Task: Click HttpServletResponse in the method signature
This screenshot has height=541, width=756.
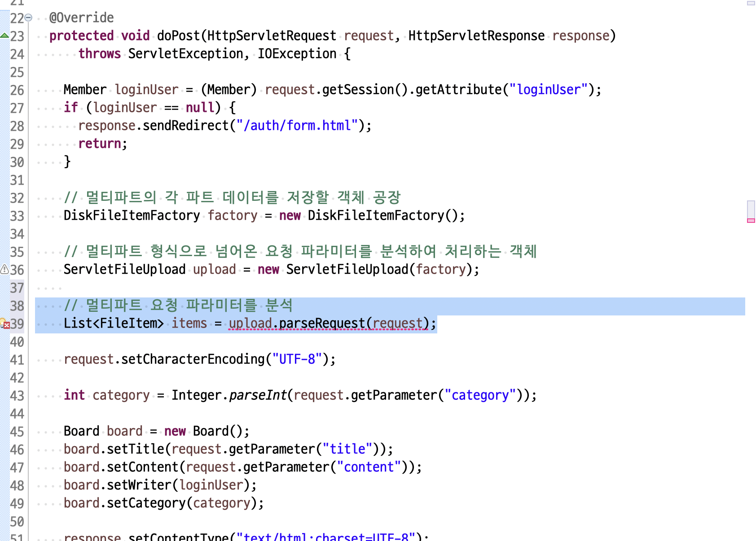Action: [x=476, y=35]
